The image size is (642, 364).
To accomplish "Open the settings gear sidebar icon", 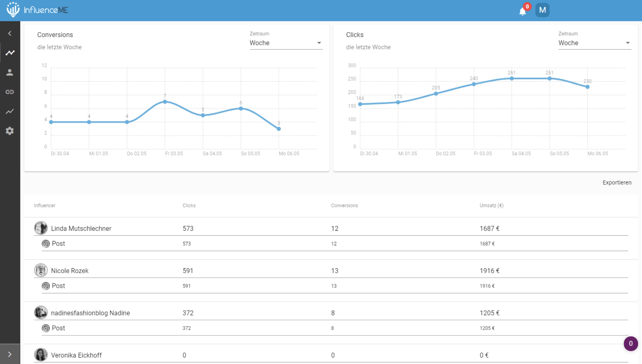I will [x=10, y=131].
